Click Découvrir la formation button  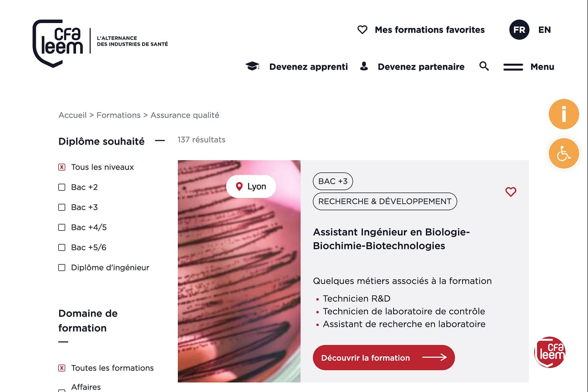click(384, 358)
